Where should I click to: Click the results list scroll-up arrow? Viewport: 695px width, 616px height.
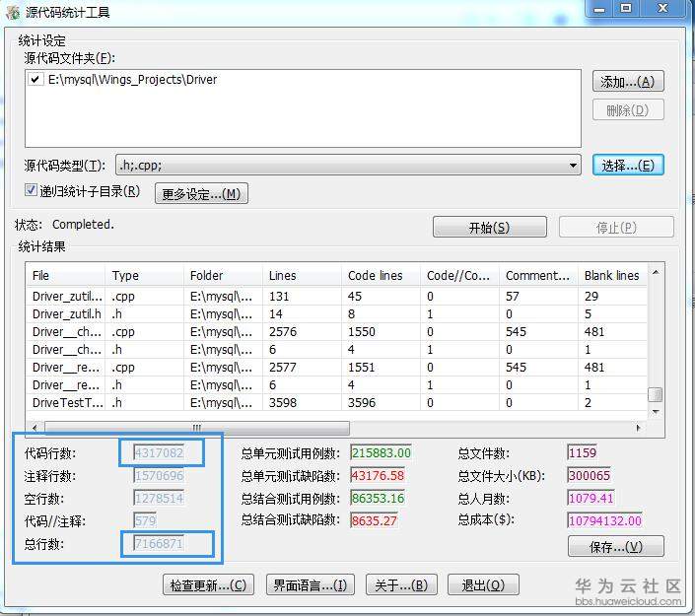[x=656, y=272]
